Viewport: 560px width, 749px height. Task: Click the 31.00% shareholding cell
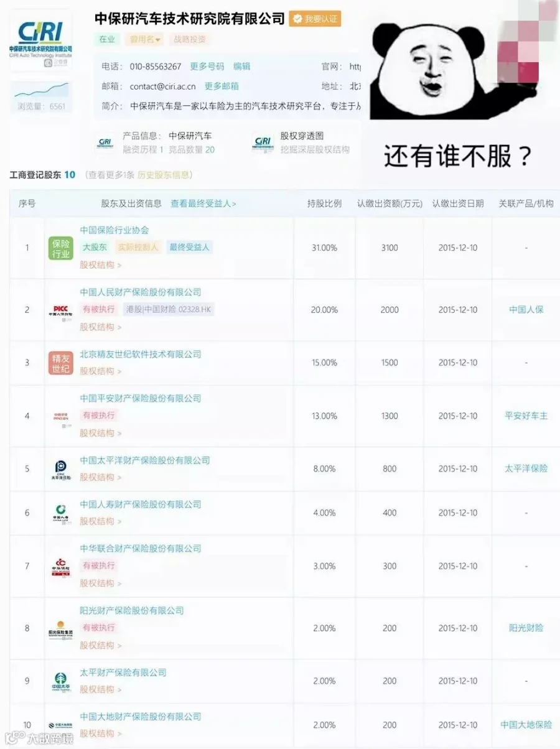tap(324, 248)
